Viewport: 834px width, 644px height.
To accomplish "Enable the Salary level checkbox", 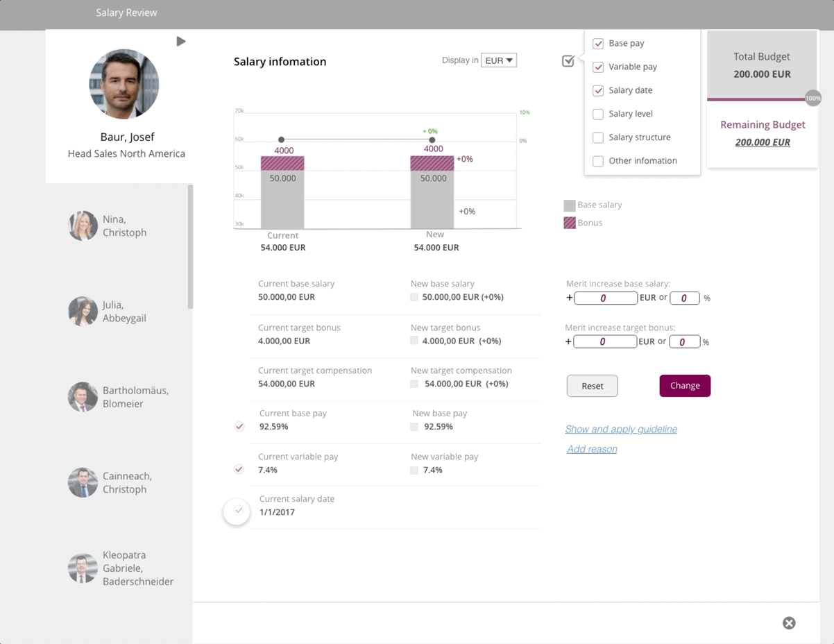I will click(598, 114).
